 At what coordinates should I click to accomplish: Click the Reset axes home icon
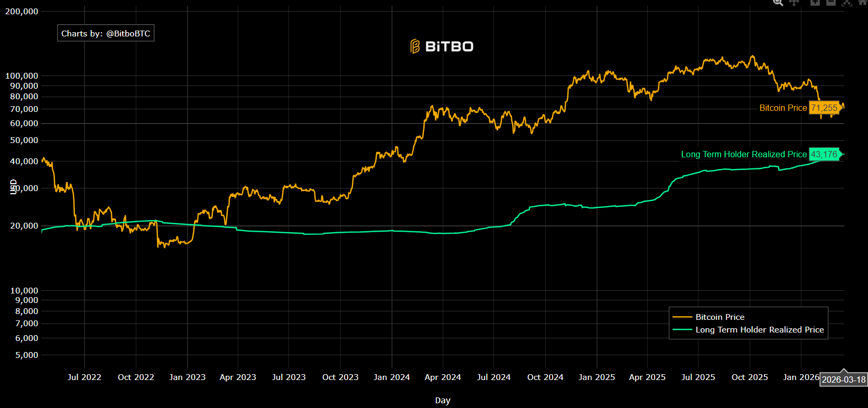coord(863,2)
